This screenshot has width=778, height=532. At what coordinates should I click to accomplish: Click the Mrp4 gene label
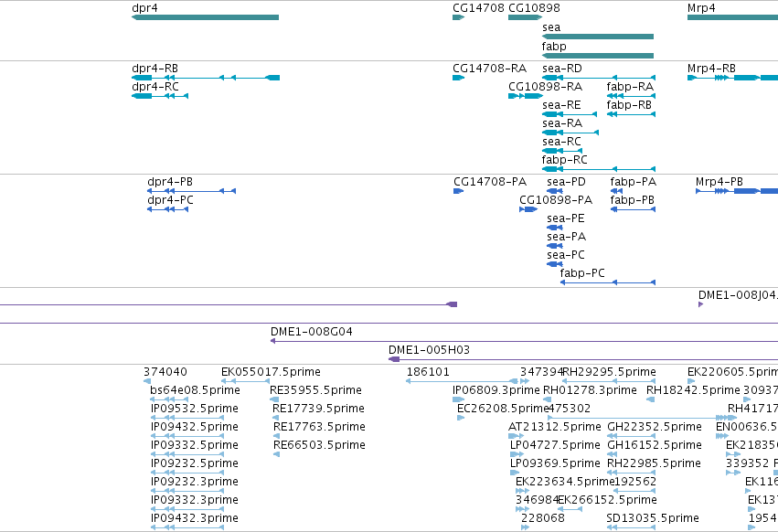[x=701, y=8]
